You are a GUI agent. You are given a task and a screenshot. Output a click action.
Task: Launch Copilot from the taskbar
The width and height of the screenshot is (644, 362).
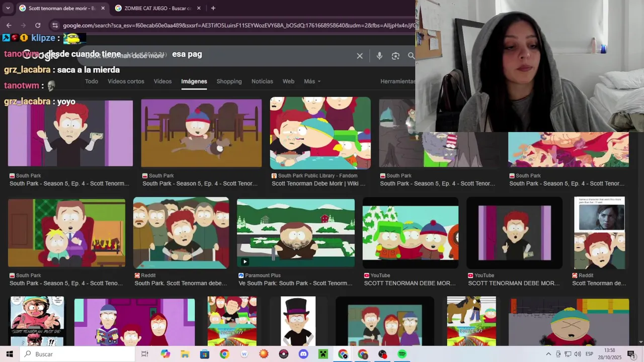[166, 354]
